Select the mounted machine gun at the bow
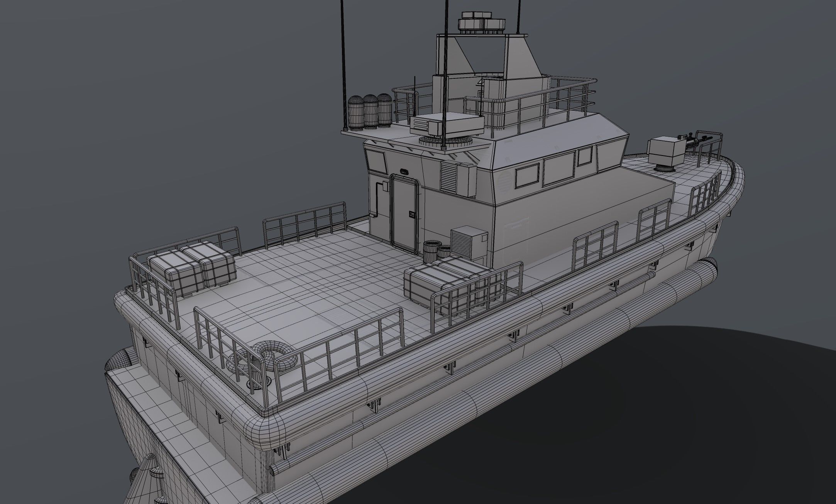The height and width of the screenshot is (504, 836). coord(695,140)
